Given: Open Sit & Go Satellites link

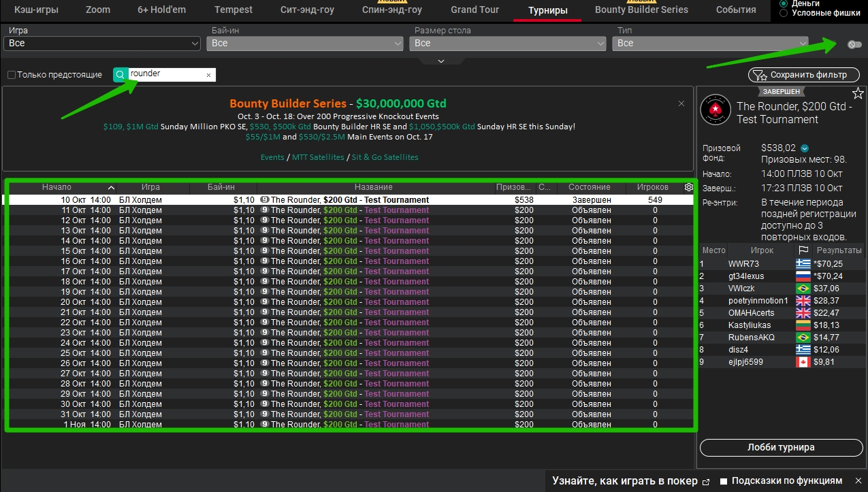Looking at the screenshot, I should (x=385, y=157).
